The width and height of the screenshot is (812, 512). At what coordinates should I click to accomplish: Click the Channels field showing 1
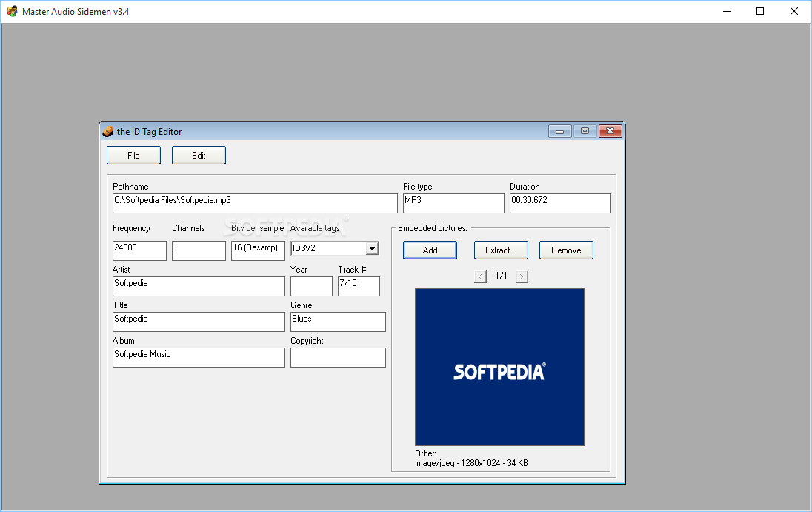pyautogui.click(x=199, y=250)
